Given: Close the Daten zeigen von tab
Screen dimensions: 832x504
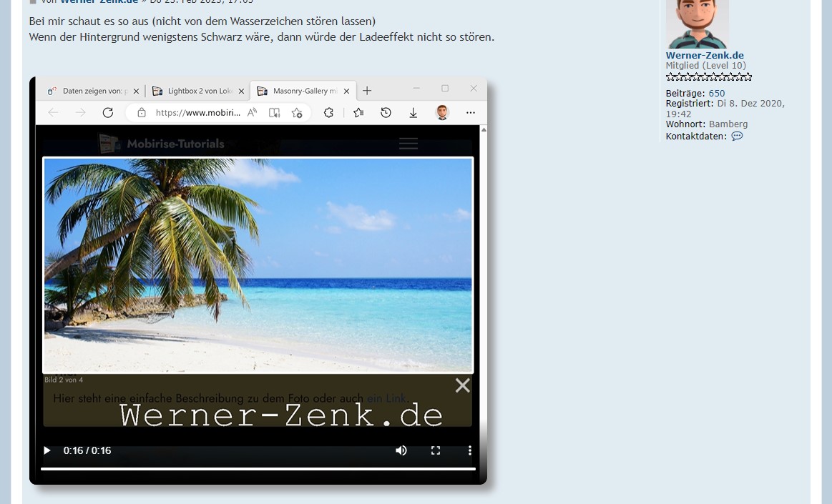Looking at the screenshot, I should coord(137,92).
